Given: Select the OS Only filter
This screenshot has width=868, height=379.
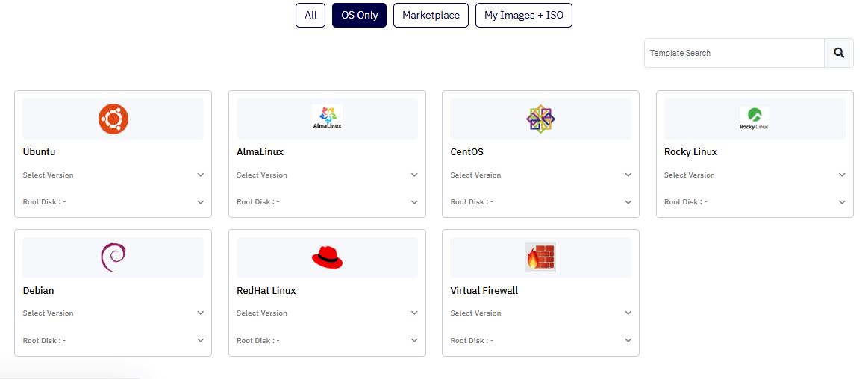Looking at the screenshot, I should [x=359, y=15].
